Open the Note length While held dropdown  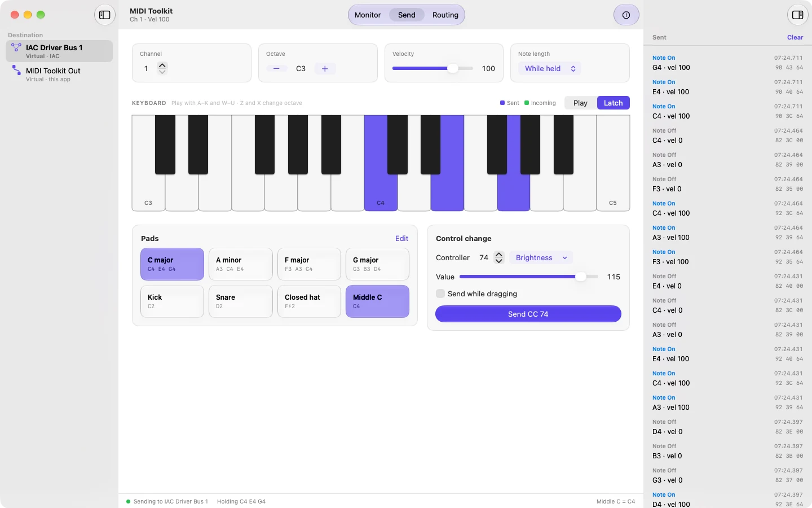pos(549,68)
